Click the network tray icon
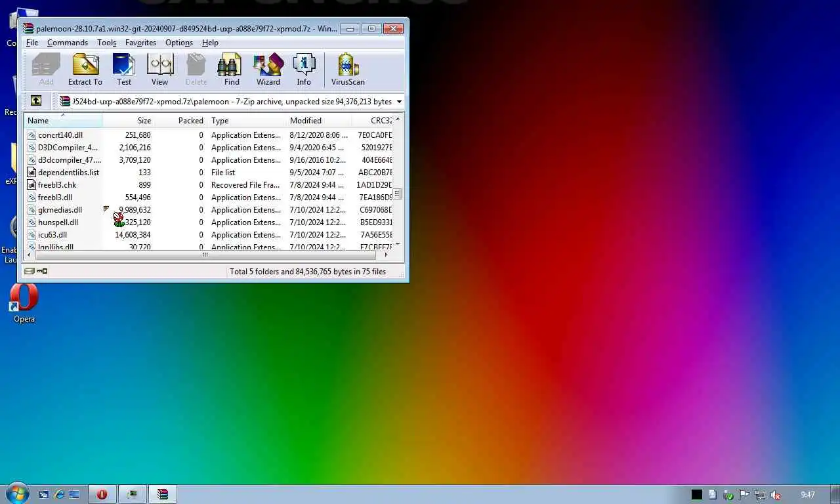 760,495
